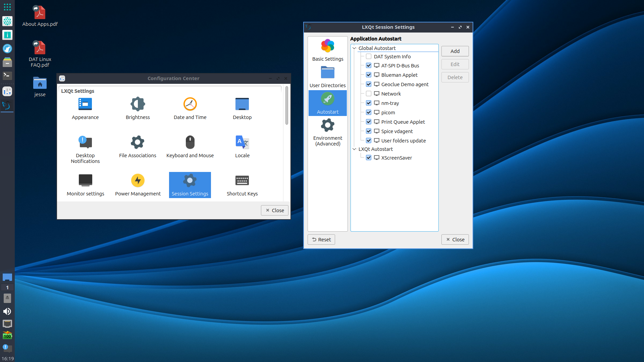Click Add autostart entry button
The height and width of the screenshot is (362, 644).
tap(455, 51)
